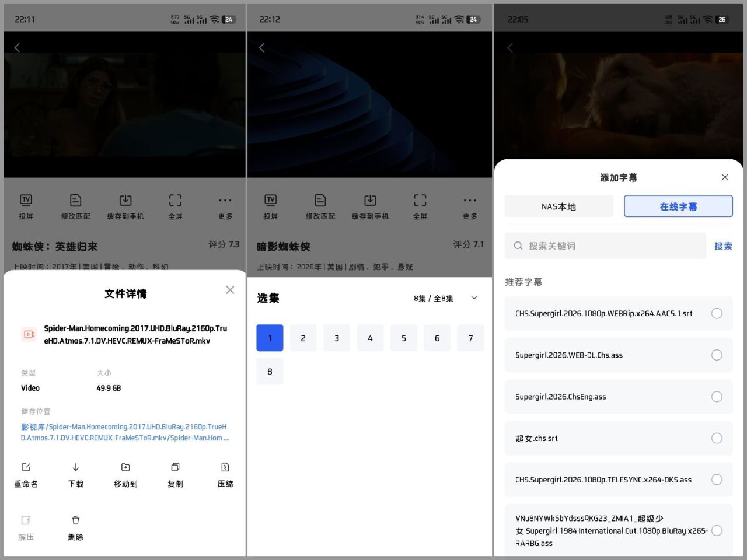This screenshot has width=747, height=560.
Task: Switch to the NAS本地 tab
Action: [559, 206]
